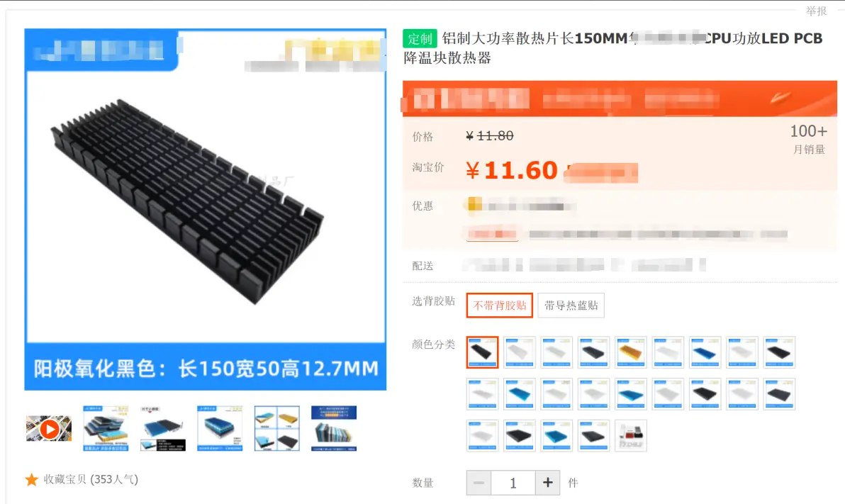This screenshot has width=845, height=504.
Task: View the stacked heatsinks thumbnail image
Action: click(x=106, y=429)
